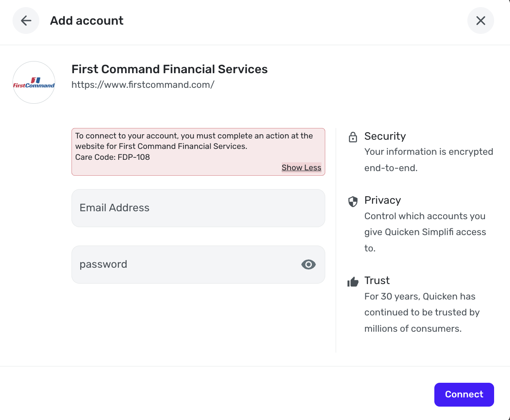
Task: Click the First Command logo
Action: pyautogui.click(x=34, y=82)
